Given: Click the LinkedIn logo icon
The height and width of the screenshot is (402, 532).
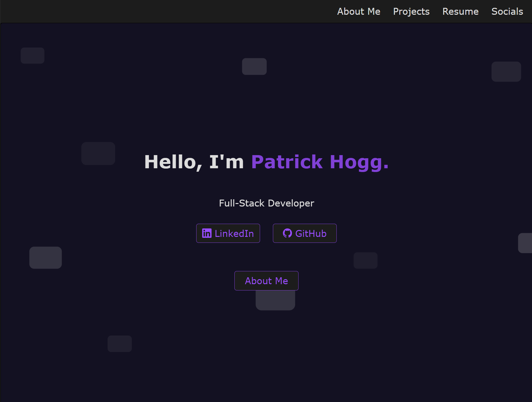Looking at the screenshot, I should pyautogui.click(x=207, y=233).
